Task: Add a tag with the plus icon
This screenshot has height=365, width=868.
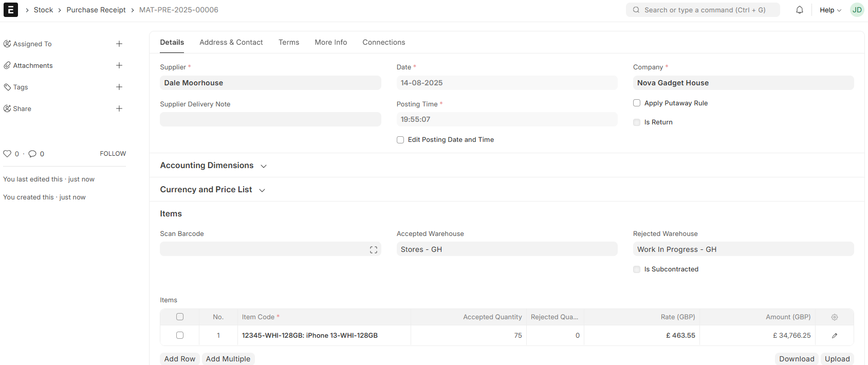Action: (x=119, y=87)
